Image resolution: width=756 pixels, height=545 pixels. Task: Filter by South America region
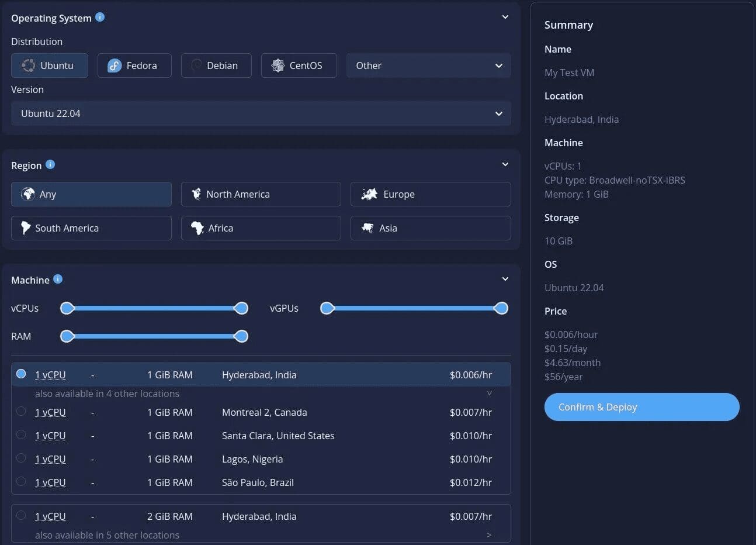[91, 228]
